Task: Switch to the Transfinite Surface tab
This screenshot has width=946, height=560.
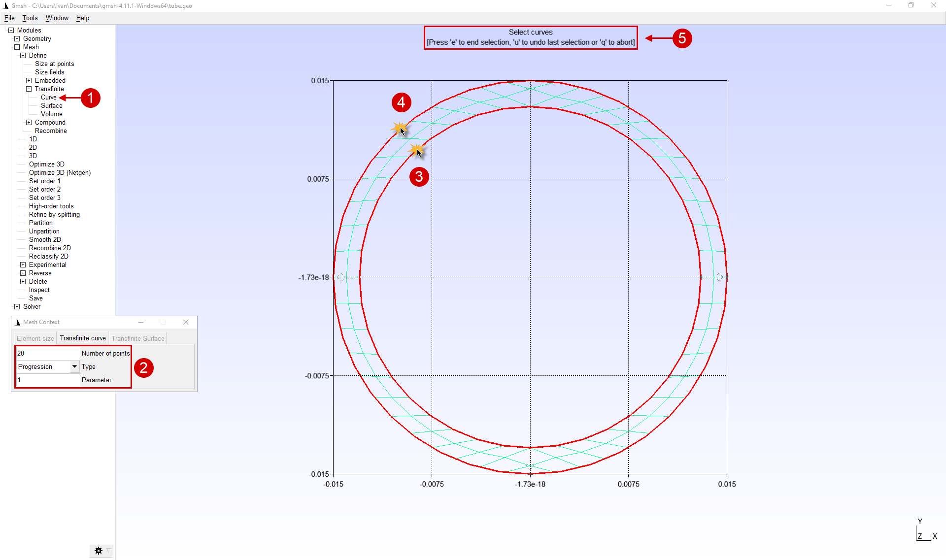Action: pyautogui.click(x=138, y=338)
